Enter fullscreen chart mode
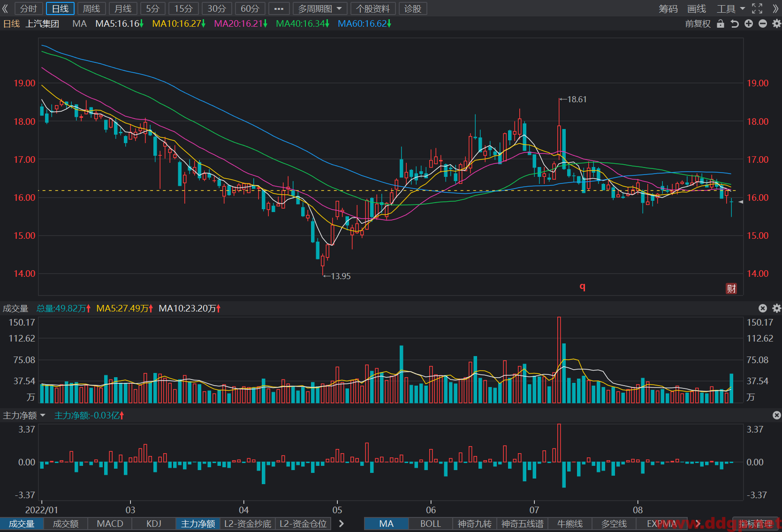 point(757,8)
